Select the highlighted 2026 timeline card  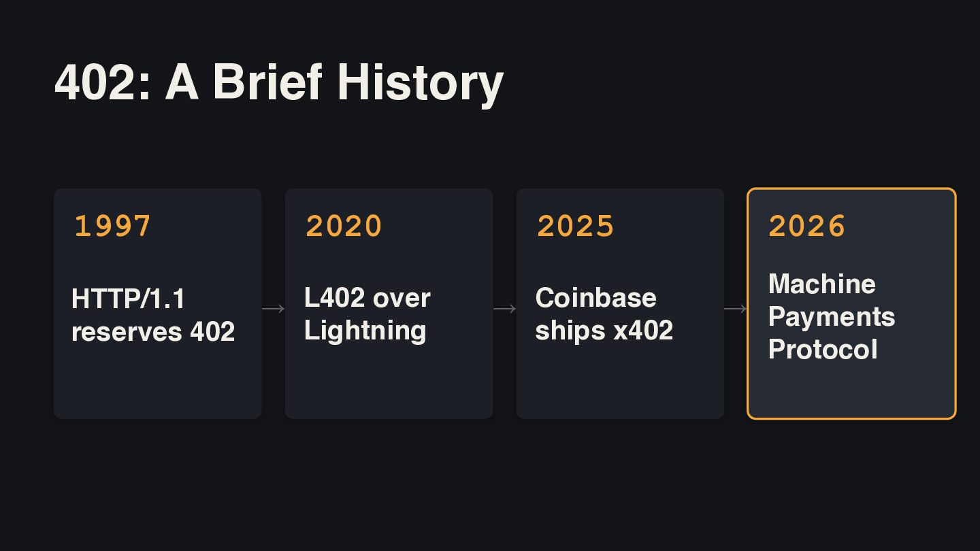(851, 303)
